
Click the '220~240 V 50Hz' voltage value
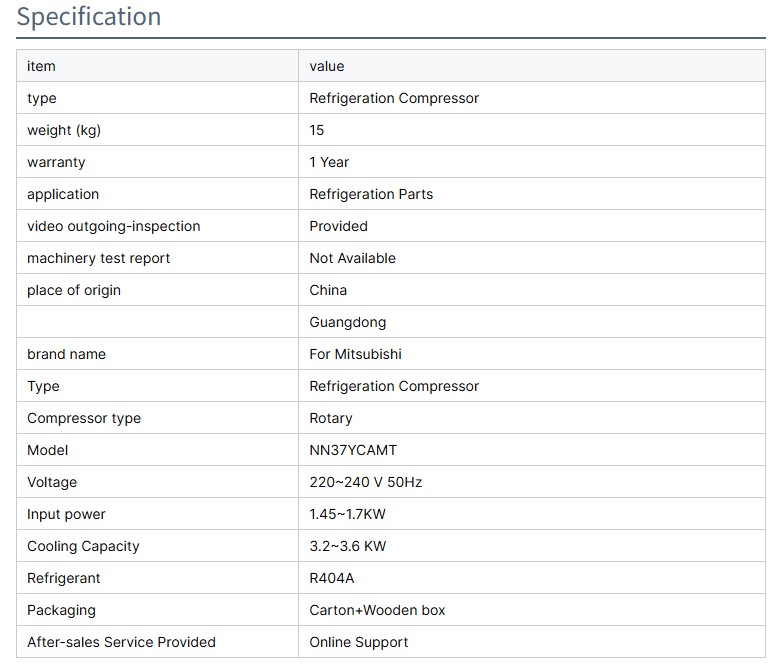point(365,482)
